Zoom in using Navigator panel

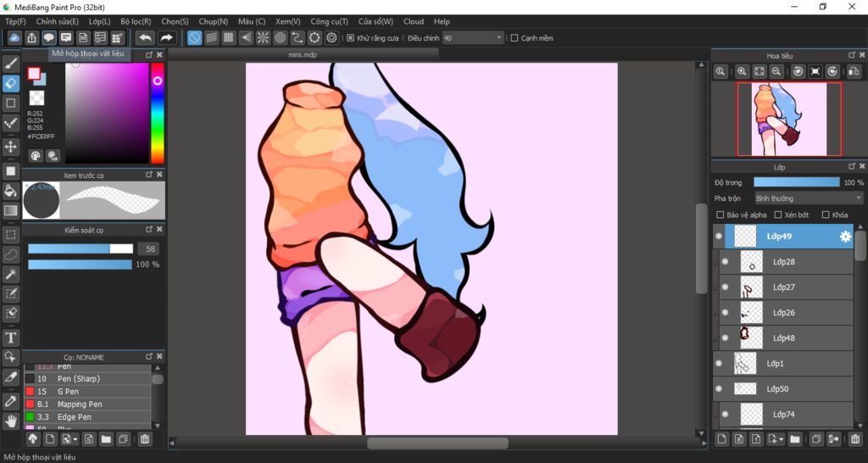[742, 71]
